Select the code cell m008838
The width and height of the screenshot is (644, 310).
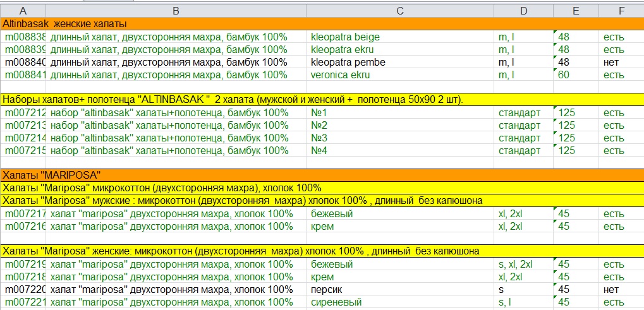pos(23,37)
